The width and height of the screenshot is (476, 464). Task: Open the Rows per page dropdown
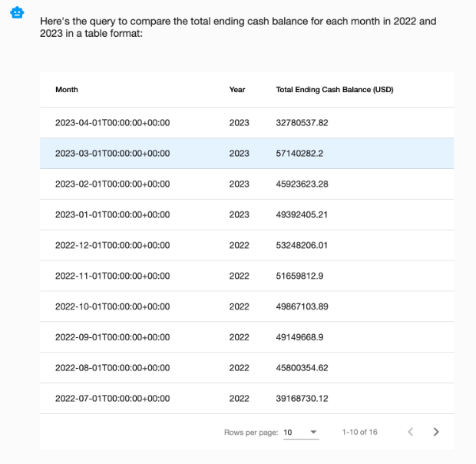pyautogui.click(x=300, y=433)
